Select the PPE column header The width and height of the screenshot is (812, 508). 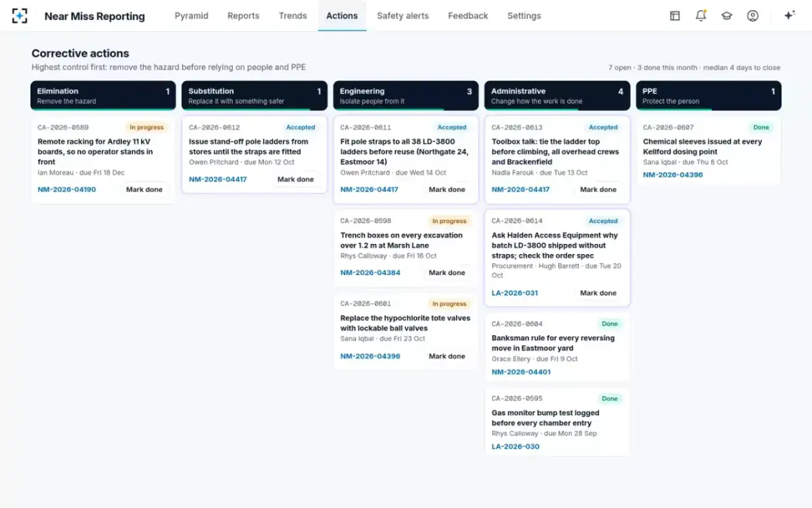coord(708,96)
